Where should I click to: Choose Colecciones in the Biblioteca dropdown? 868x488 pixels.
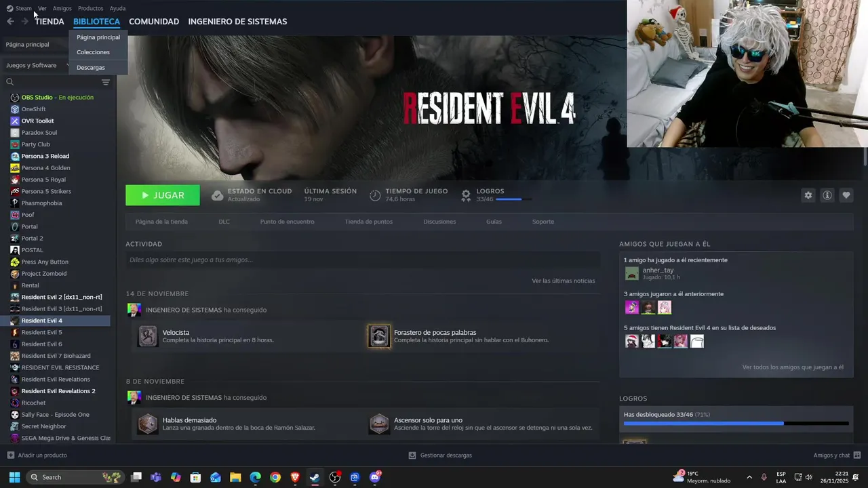93,52
